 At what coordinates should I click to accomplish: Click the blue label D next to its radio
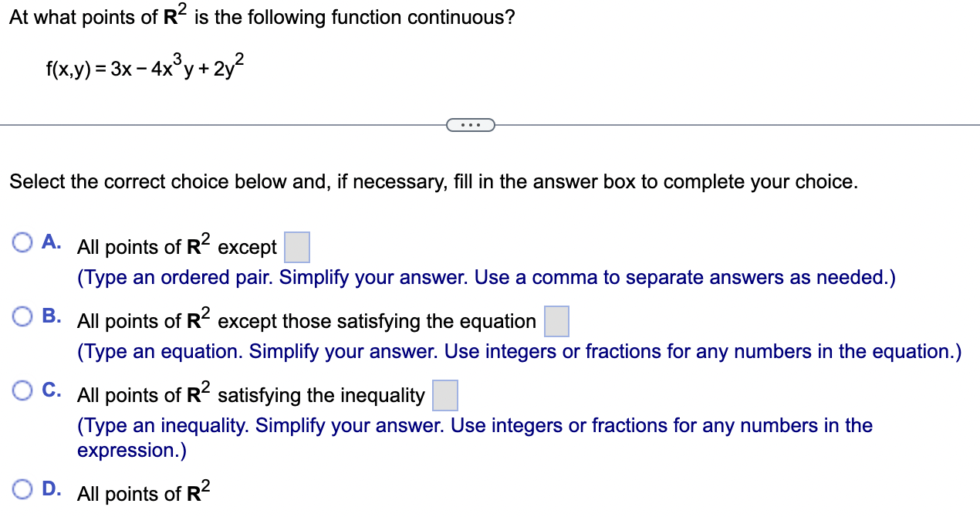pyautogui.click(x=50, y=488)
